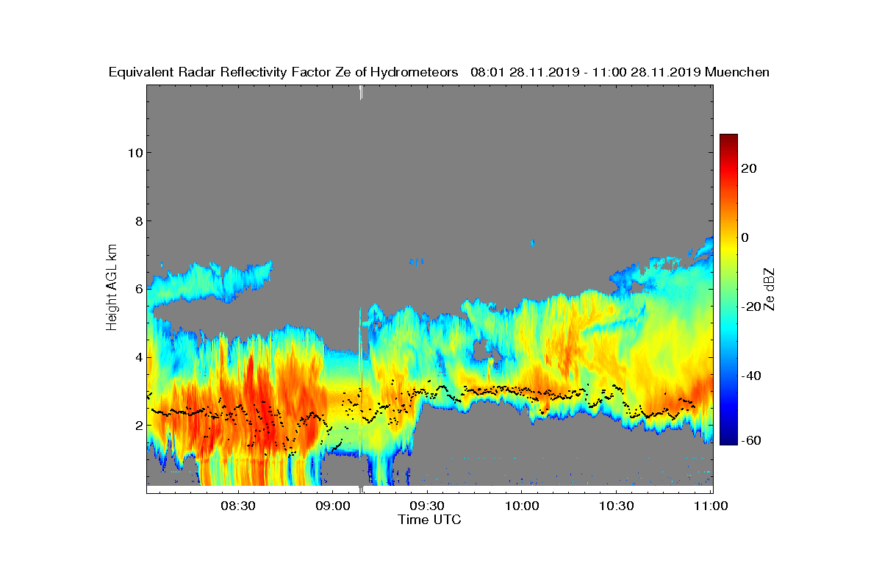The height and width of the screenshot is (588, 882).
Task: Click the '08:30' time tick label
Action: [237, 506]
